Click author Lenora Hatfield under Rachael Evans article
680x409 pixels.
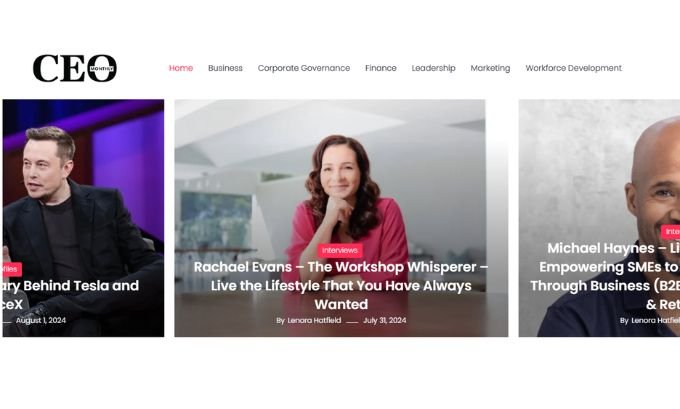(314, 321)
